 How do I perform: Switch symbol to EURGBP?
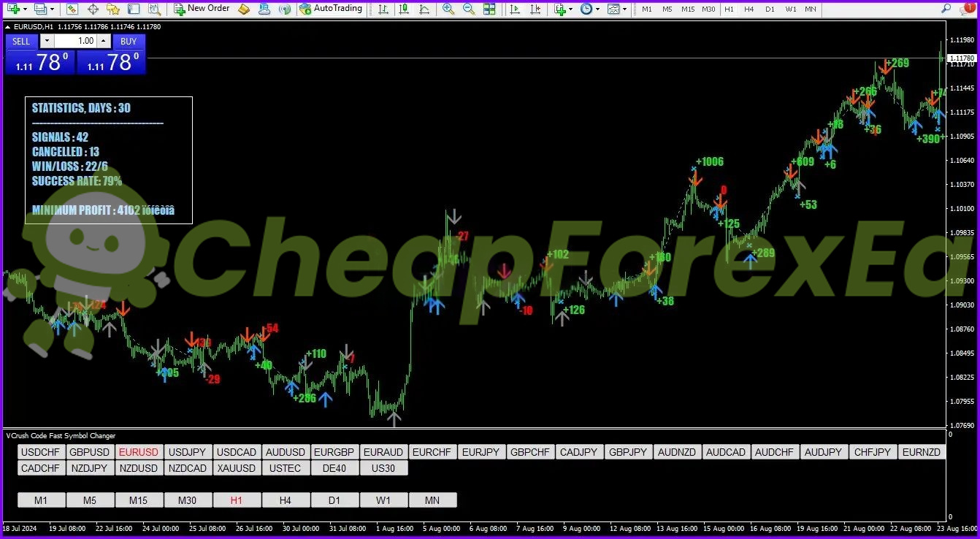click(334, 452)
